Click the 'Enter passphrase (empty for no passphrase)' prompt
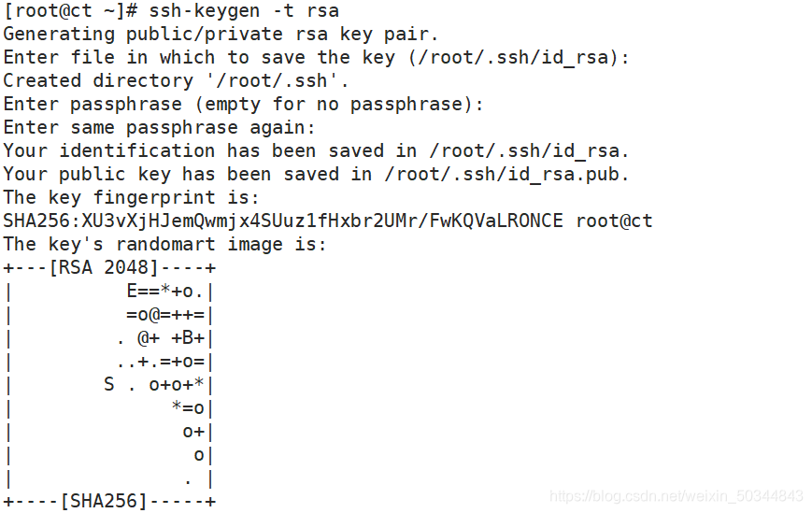 coord(243,105)
